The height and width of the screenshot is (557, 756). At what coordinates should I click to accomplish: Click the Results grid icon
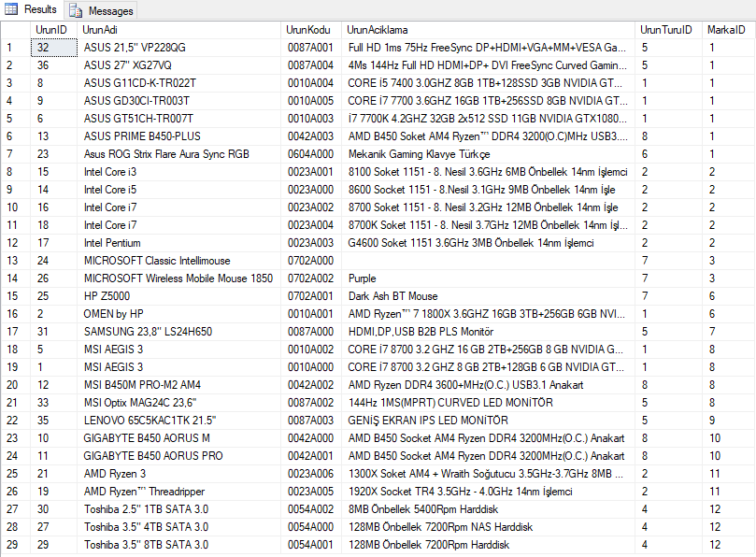11,8
